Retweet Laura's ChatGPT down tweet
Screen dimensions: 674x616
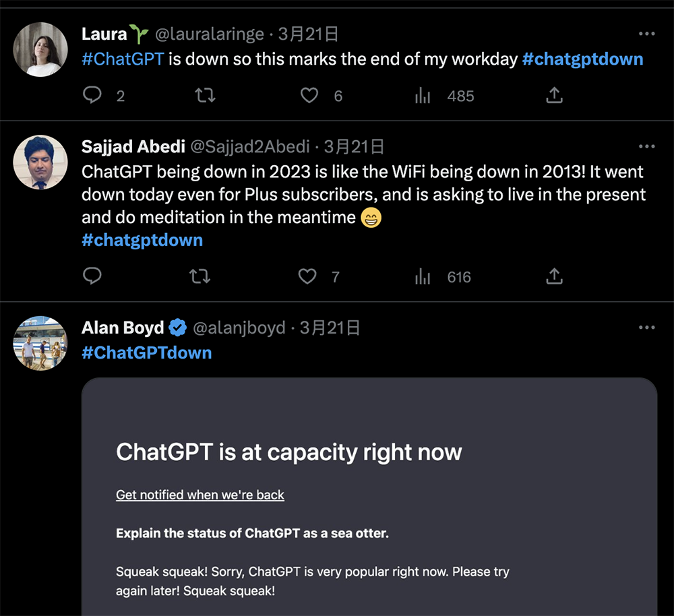pos(205,96)
